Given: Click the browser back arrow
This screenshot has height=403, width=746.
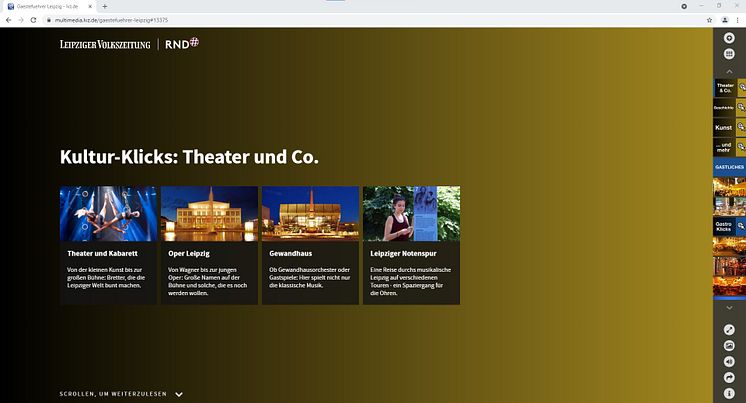Looking at the screenshot, I should click(8, 20).
